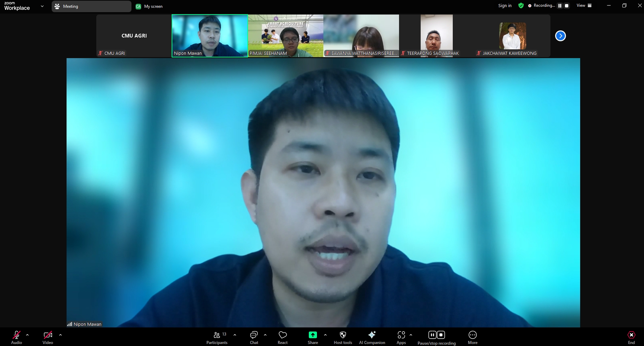Expand video settings caret
Image resolution: width=644 pixels, height=346 pixels.
click(x=60, y=335)
